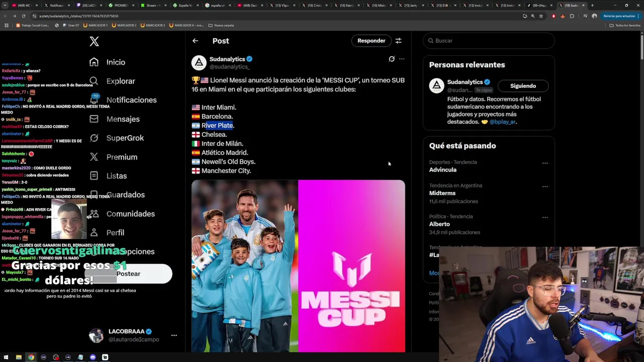Open Trabajo Social bookmark

33,25
